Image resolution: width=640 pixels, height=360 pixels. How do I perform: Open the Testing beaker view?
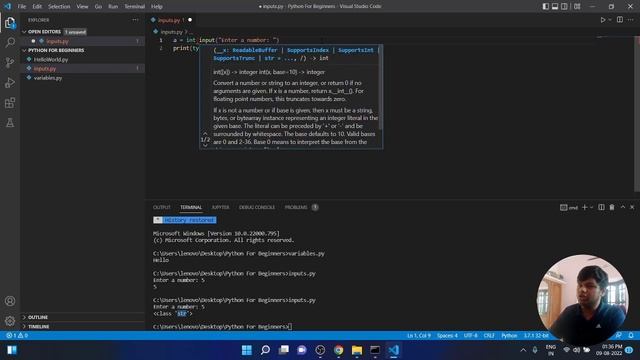pos(10,122)
